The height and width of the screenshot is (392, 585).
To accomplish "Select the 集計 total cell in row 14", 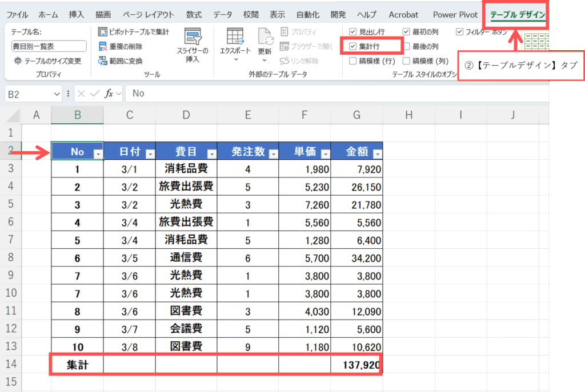I will coord(77,365).
